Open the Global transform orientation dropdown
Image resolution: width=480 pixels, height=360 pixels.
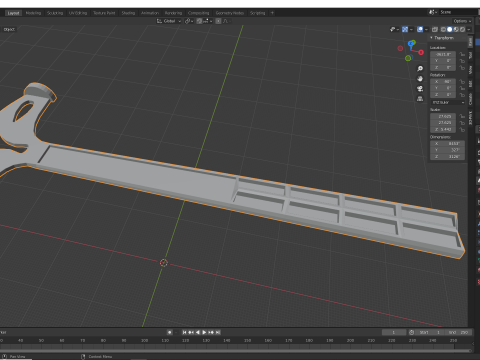coord(169,21)
